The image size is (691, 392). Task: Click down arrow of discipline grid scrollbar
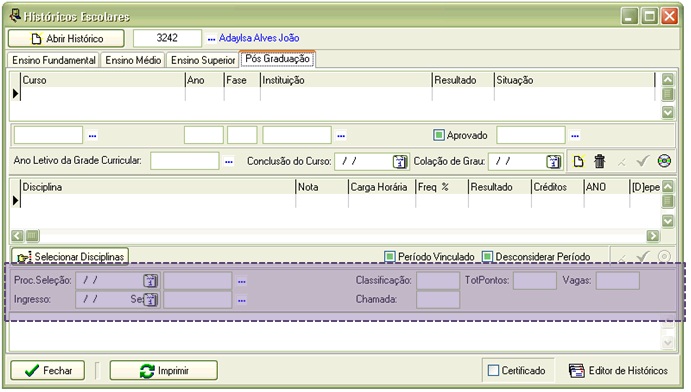pos(668,221)
